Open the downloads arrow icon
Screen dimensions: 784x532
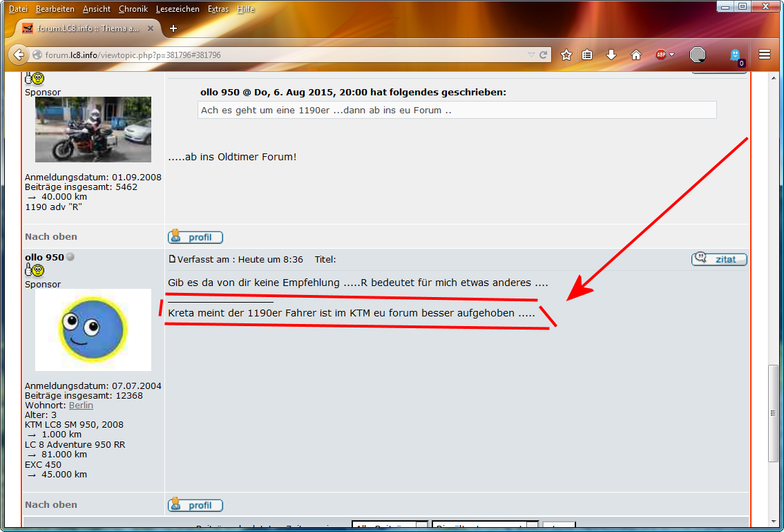click(x=611, y=55)
